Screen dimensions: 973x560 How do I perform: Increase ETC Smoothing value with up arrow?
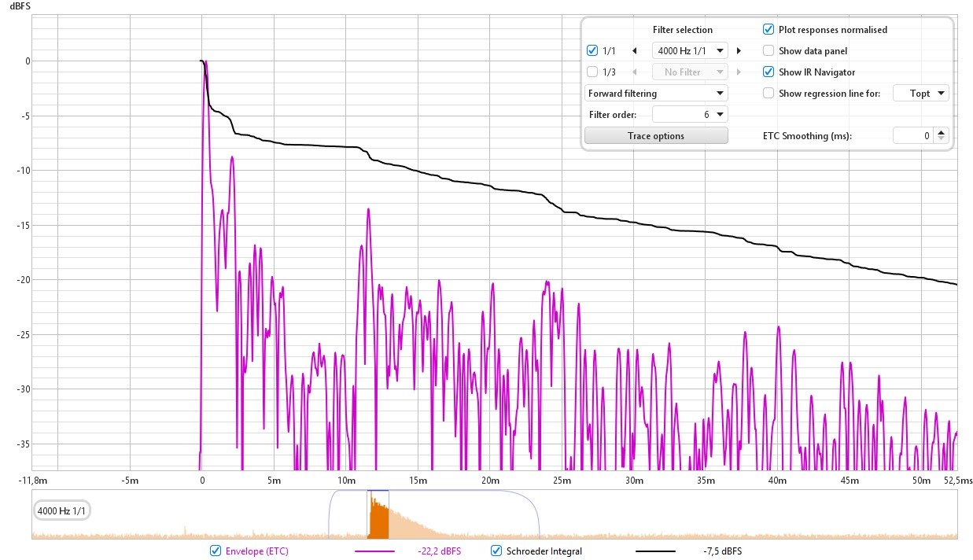pos(942,132)
